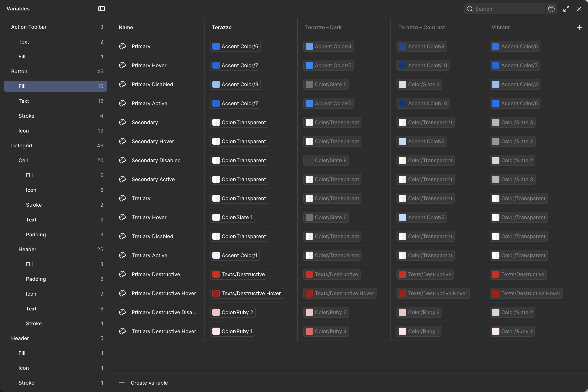
Task: Select the Datagrid group
Action: 55,145
